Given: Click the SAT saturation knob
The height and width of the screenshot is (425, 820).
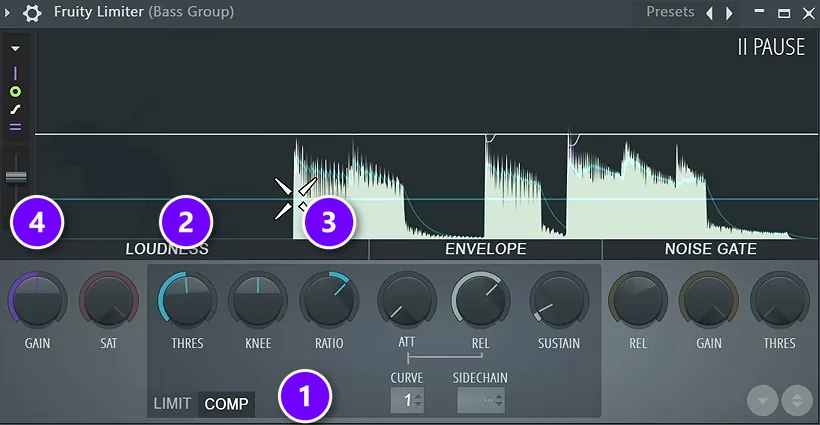Looking at the screenshot, I should 109,301.
